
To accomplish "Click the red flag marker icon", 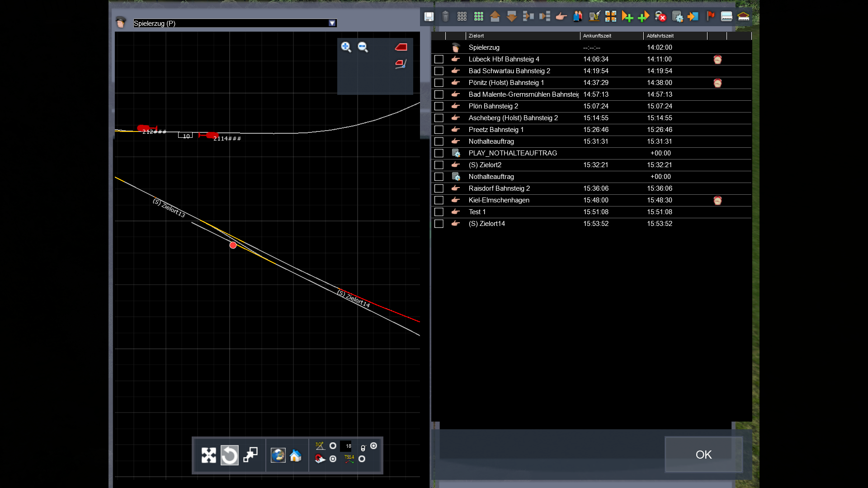I will point(710,17).
